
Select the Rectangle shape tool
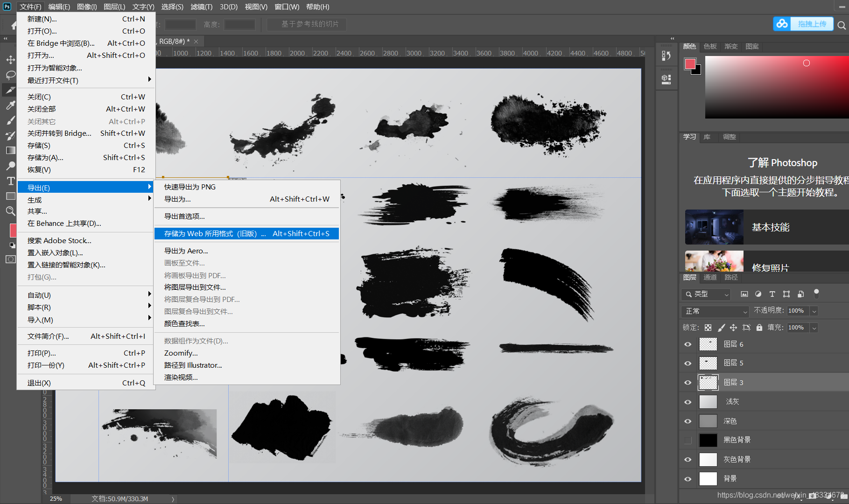[x=10, y=196]
